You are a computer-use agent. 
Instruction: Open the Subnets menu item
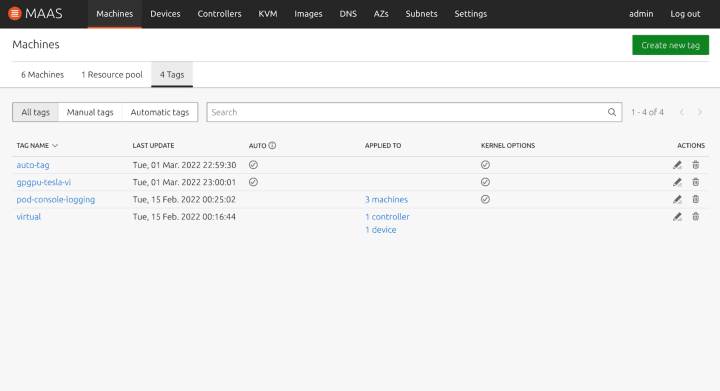coord(421,14)
